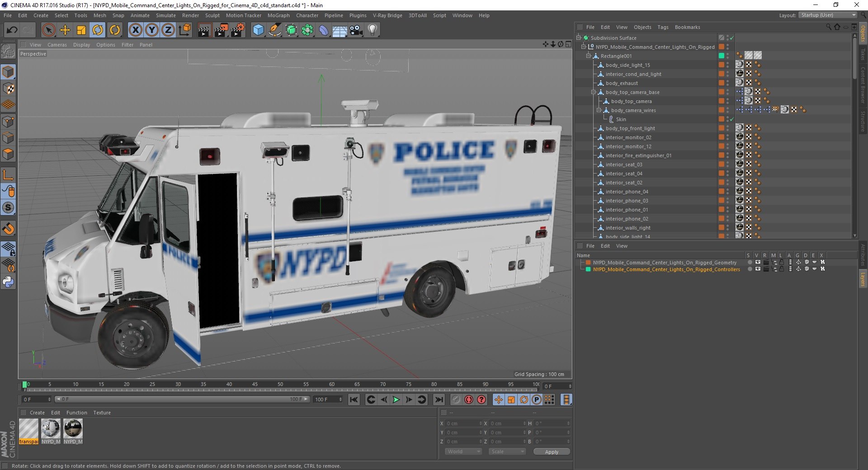Collapse body_camera_wires node

pos(599,110)
